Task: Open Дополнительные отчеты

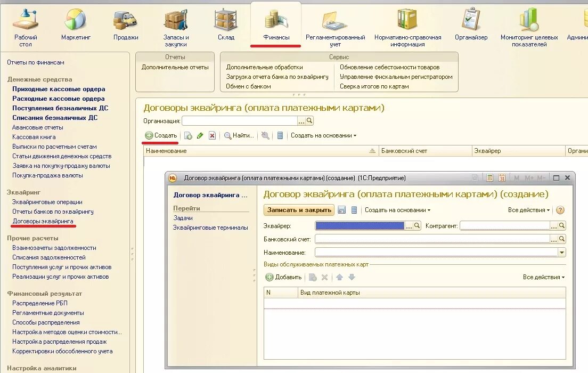Action: 175,68
